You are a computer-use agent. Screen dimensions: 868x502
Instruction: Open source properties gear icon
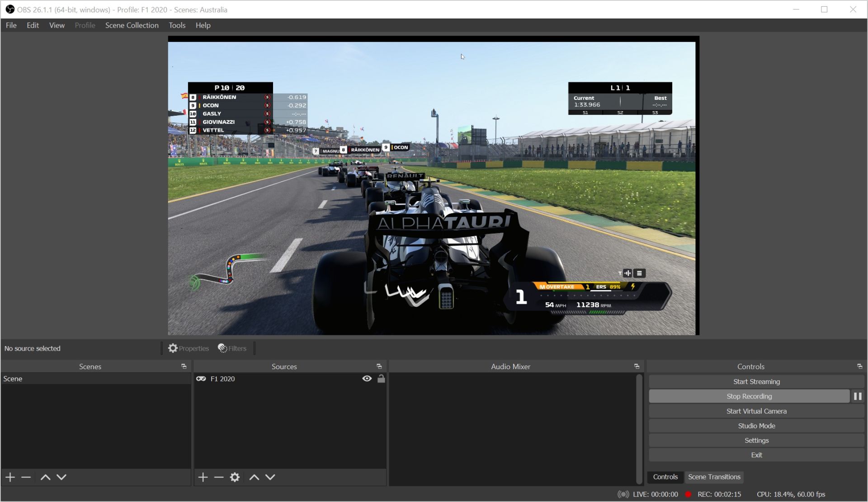coord(235,477)
